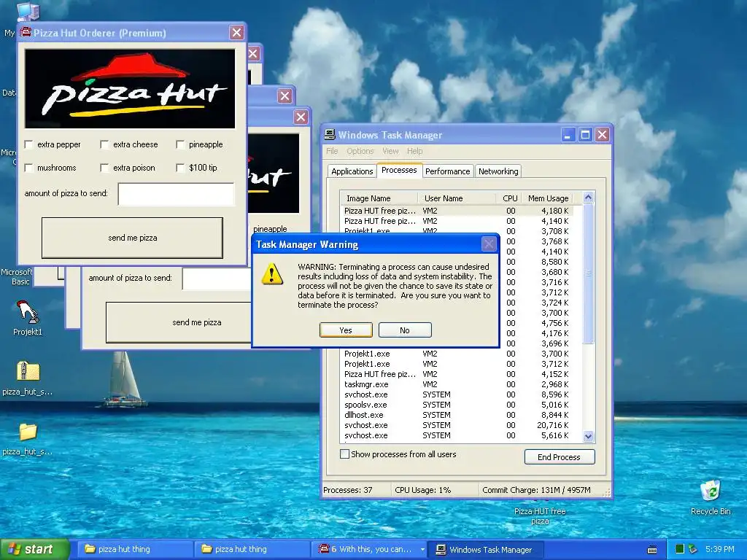
Task: Confirm termination with Yes button
Action: (x=346, y=330)
